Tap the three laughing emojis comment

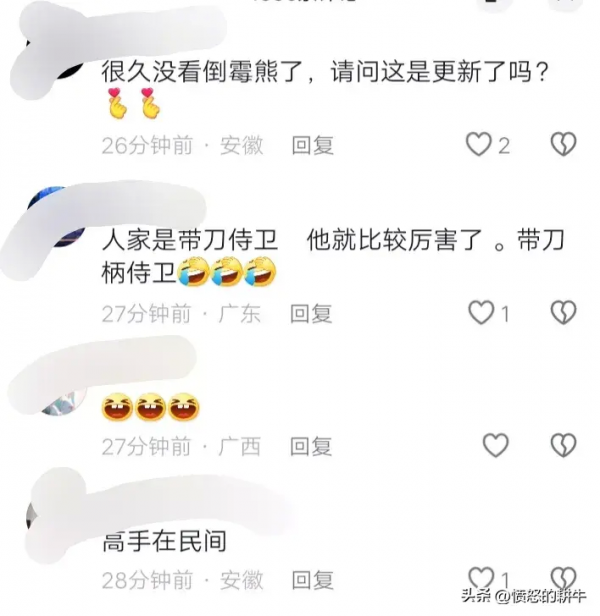coord(150,407)
